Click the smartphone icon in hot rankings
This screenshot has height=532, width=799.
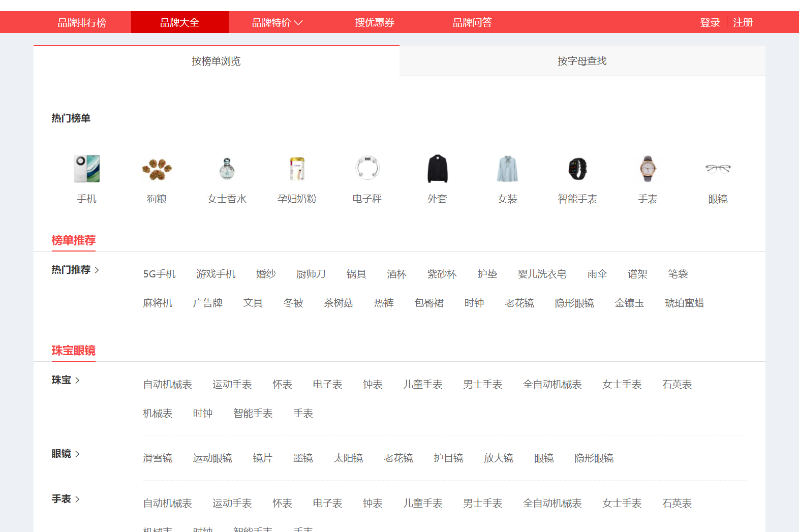pyautogui.click(x=86, y=169)
